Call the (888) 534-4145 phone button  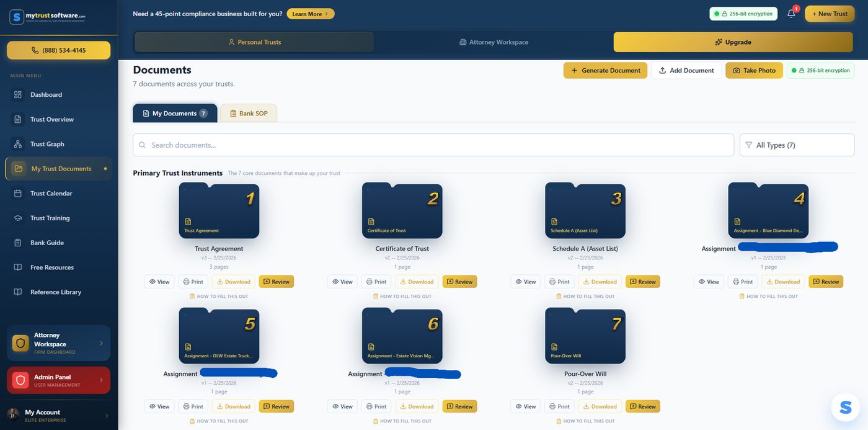59,50
